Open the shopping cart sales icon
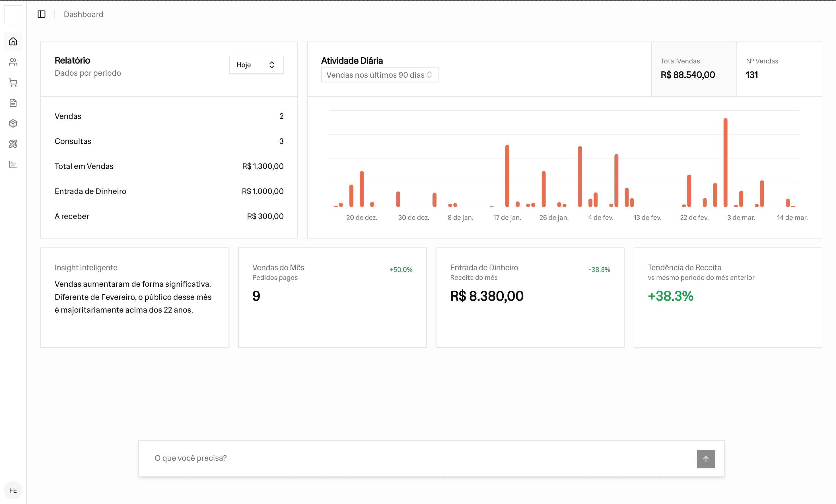Screen dimensions: 836x504 (x=13, y=82)
